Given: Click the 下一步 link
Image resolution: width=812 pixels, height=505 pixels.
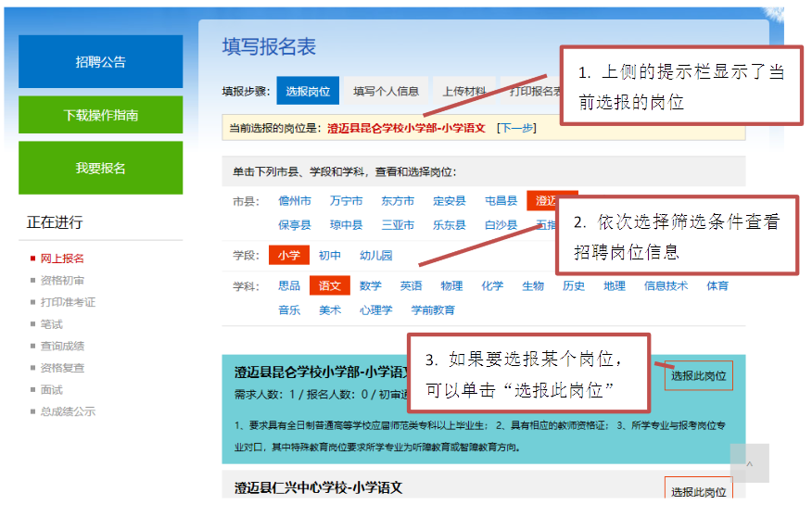Looking at the screenshot, I should tap(516, 128).
